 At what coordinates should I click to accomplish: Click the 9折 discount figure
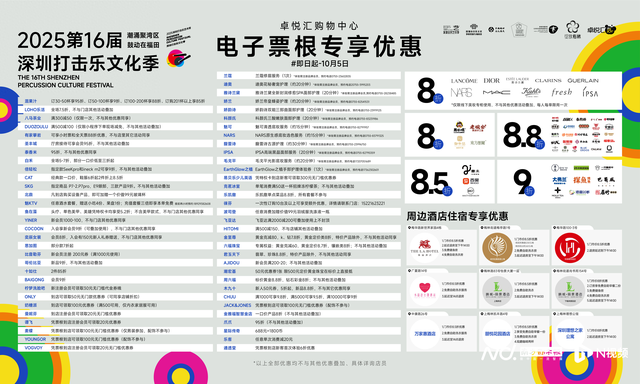523,182
